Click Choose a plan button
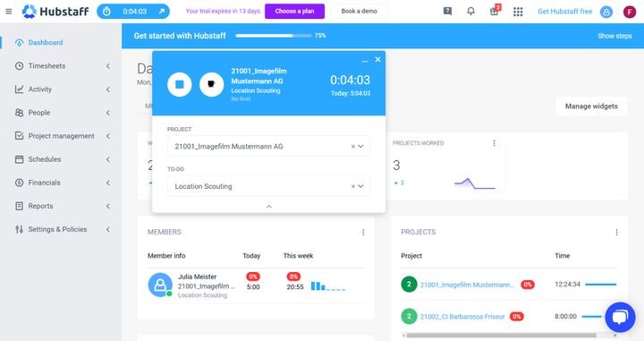Viewport: 644px width, 341px height. (294, 11)
